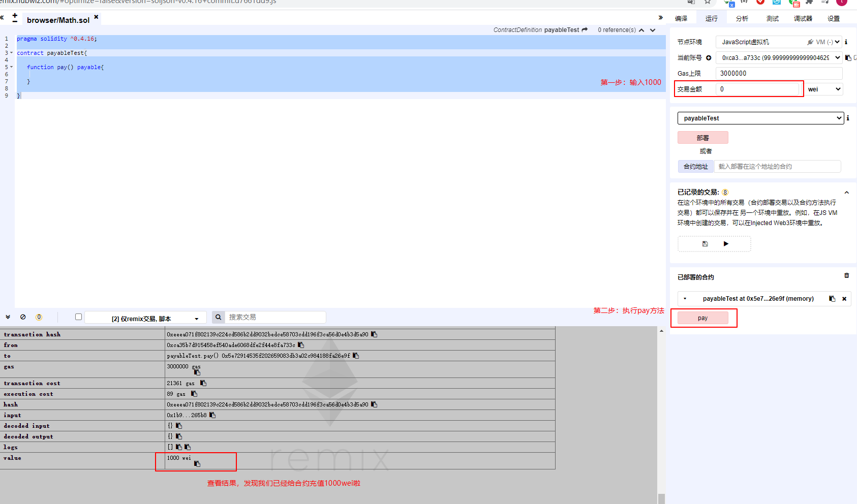Viewport: 857px width, 504px height.
Task: Collapse the right side panel
Action: [660, 18]
